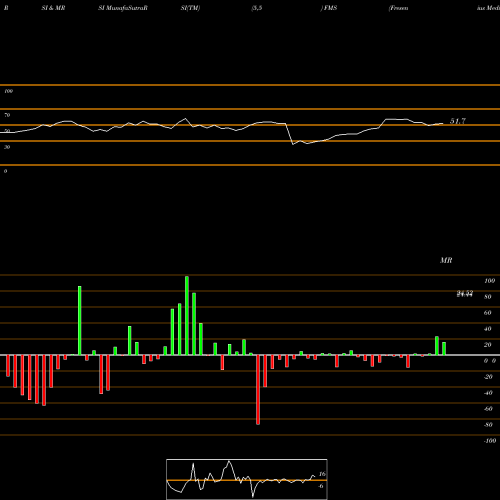Click the overlapping 24.52 value on MR chart

[x=465, y=294]
